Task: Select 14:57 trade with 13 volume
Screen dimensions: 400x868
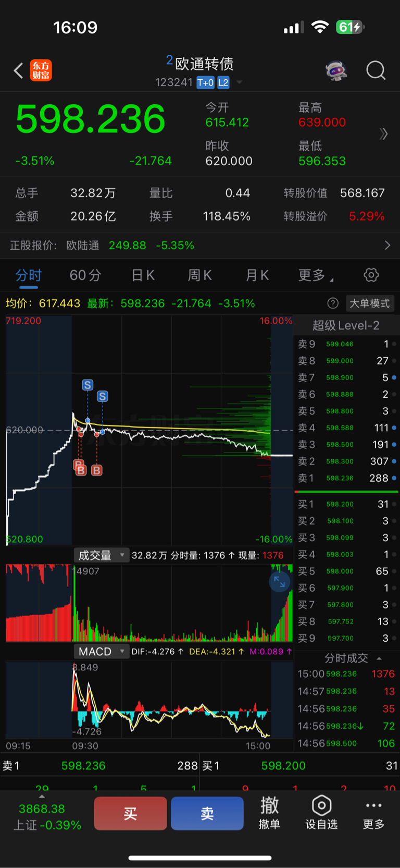Action: [x=346, y=691]
